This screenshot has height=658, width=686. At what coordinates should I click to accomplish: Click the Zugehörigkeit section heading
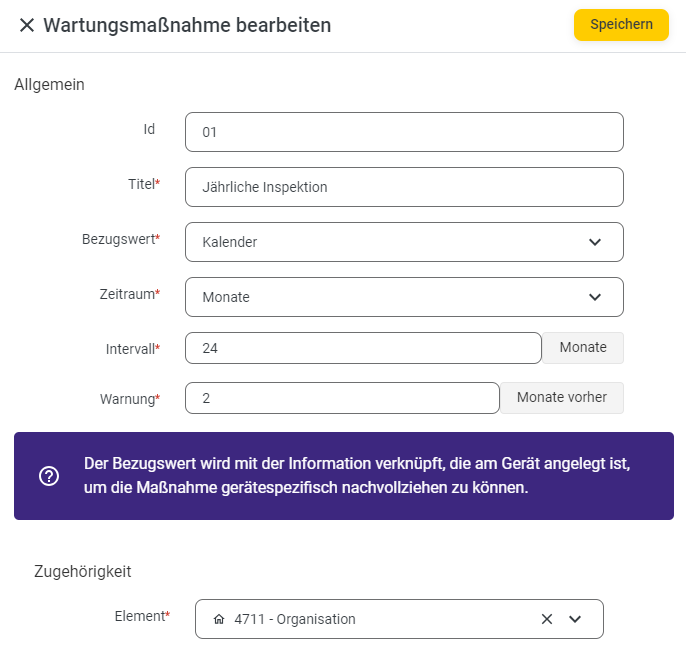(83, 571)
